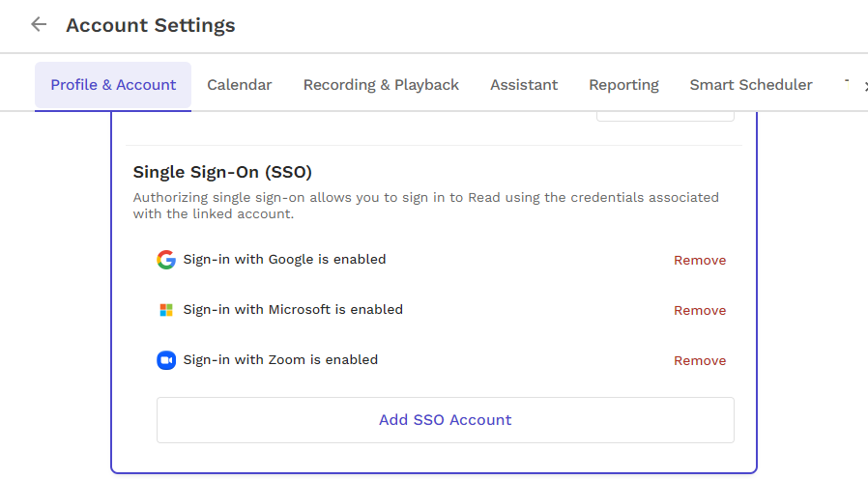Switch to the Calendar tab

point(239,85)
